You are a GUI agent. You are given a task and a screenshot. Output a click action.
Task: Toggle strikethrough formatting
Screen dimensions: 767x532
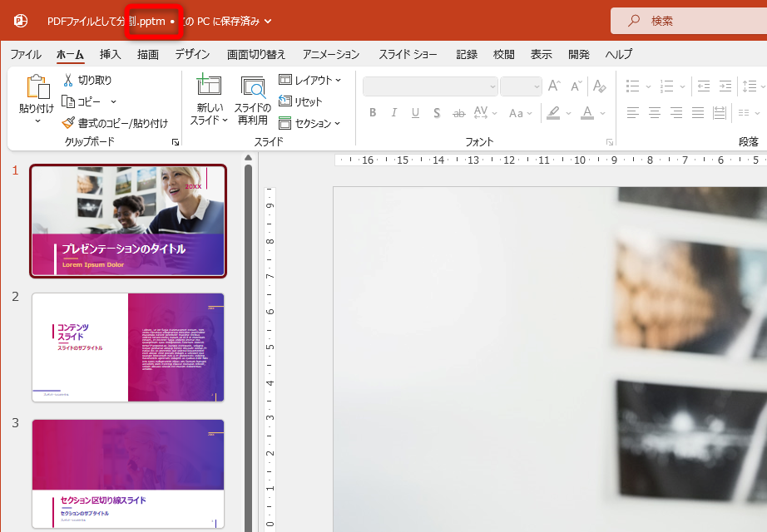tap(458, 113)
